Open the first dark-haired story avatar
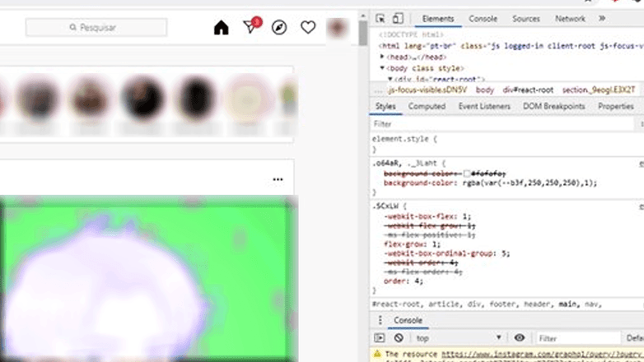This screenshot has width=644, height=362. coord(143,98)
